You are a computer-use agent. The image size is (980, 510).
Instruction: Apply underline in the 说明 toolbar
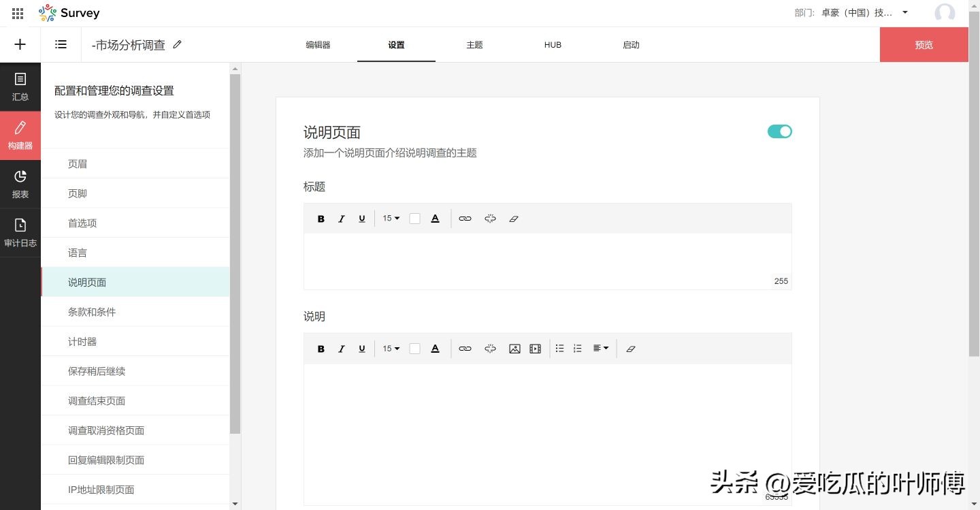coord(361,348)
